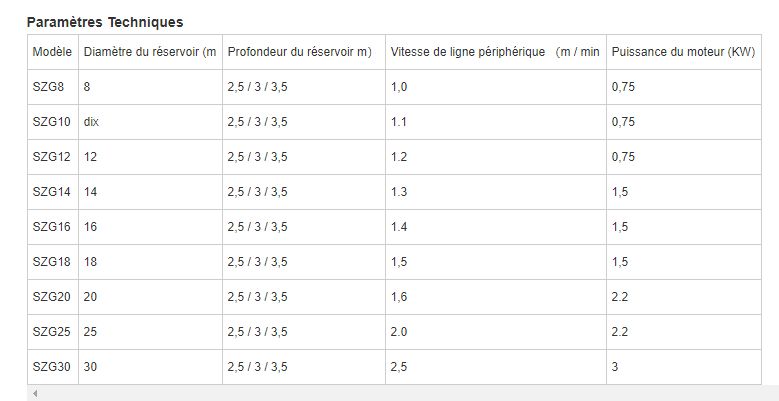The width and height of the screenshot is (779, 401).
Task: Select the SZG12 model cell
Action: click(x=51, y=157)
